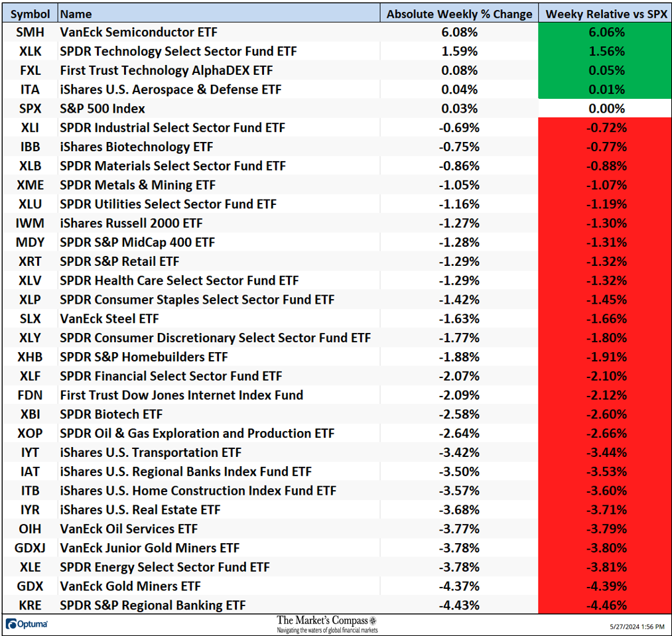Viewport: 672px width, 636px height.
Task: Click SPDR Energy Select Sector Fund ETF
Action: click(x=165, y=567)
